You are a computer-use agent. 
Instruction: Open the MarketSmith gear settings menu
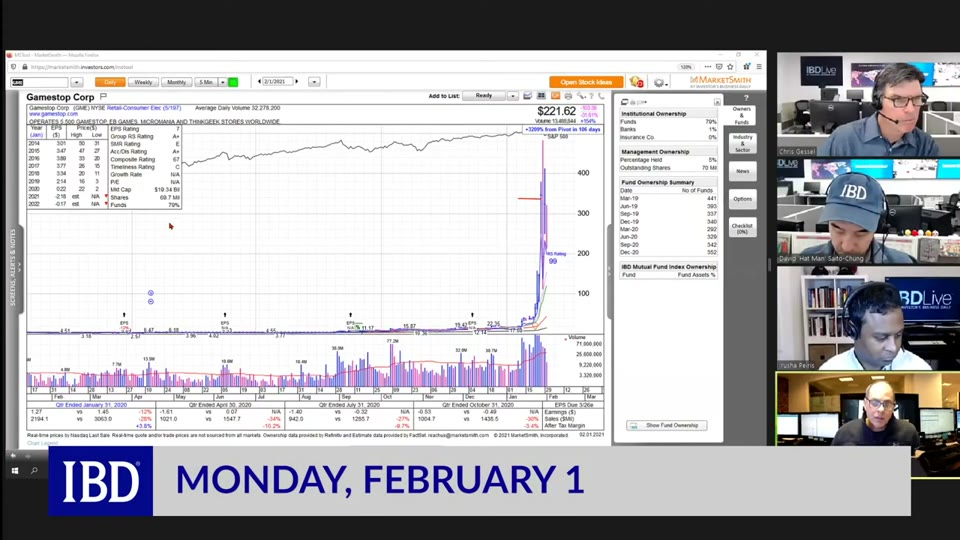coord(660,82)
